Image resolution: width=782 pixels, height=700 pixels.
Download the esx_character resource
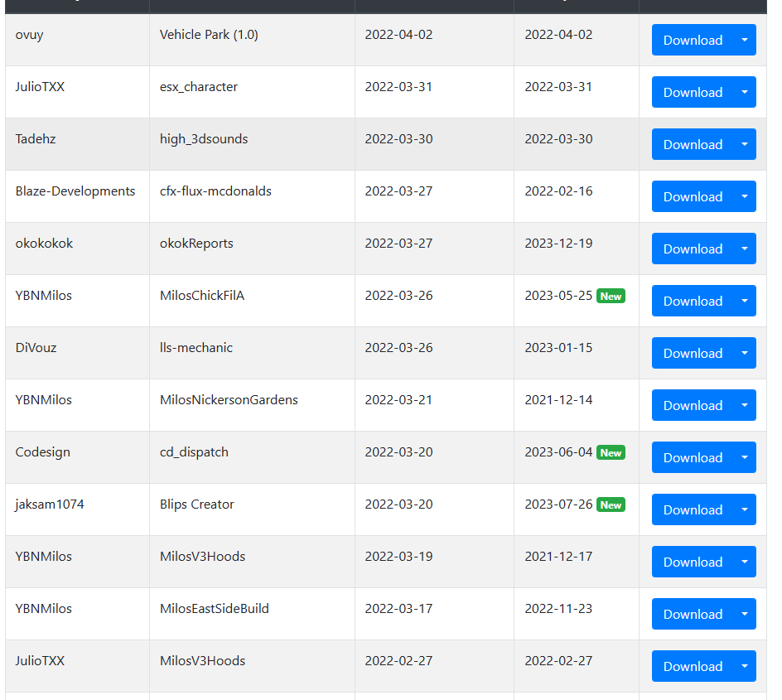coord(693,92)
